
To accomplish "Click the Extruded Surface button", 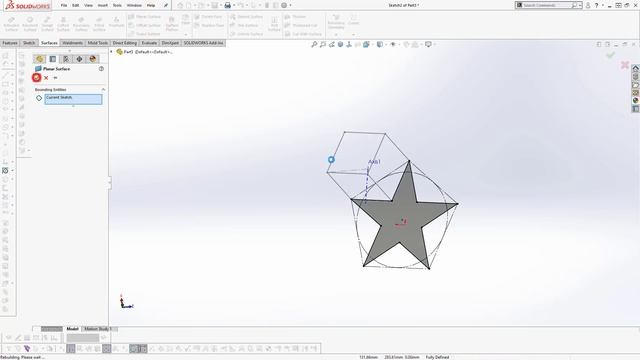I will click(11, 24).
